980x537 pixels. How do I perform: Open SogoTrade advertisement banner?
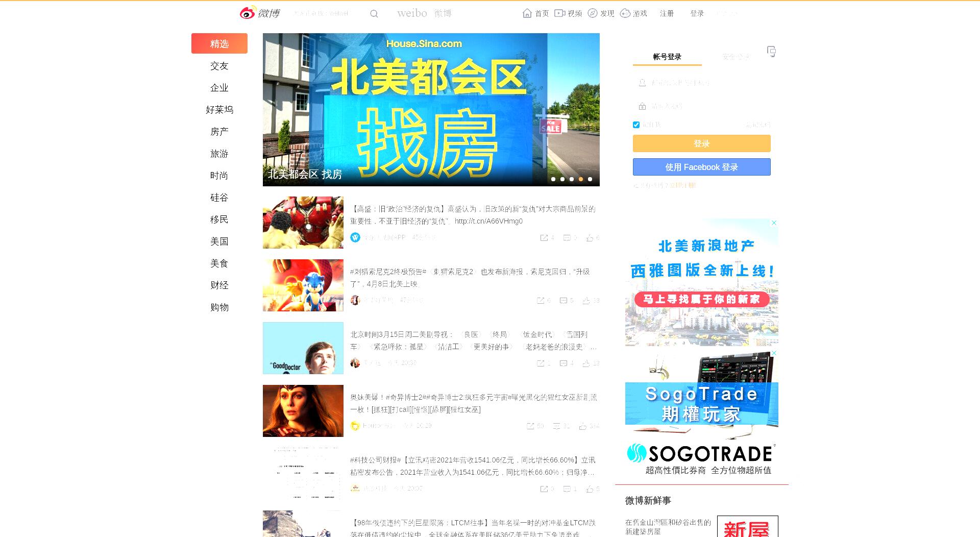tap(702, 413)
